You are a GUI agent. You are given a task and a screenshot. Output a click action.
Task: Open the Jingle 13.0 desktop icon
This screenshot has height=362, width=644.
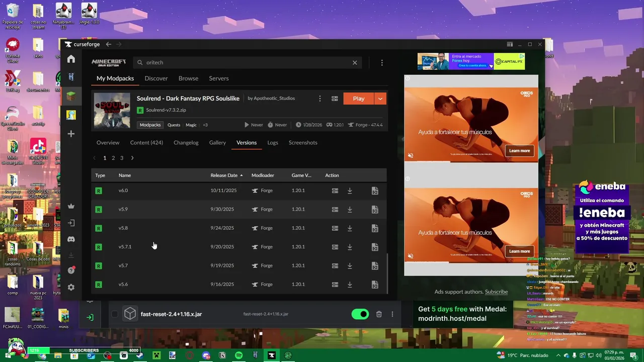pyautogui.click(x=89, y=14)
